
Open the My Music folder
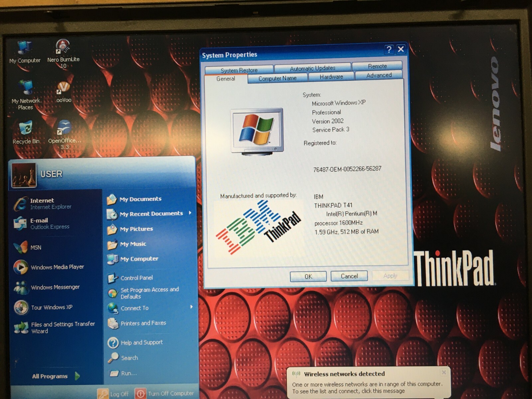point(127,244)
